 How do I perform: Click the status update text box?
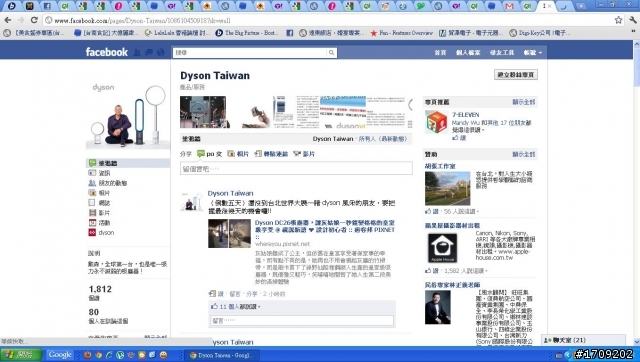(x=296, y=168)
